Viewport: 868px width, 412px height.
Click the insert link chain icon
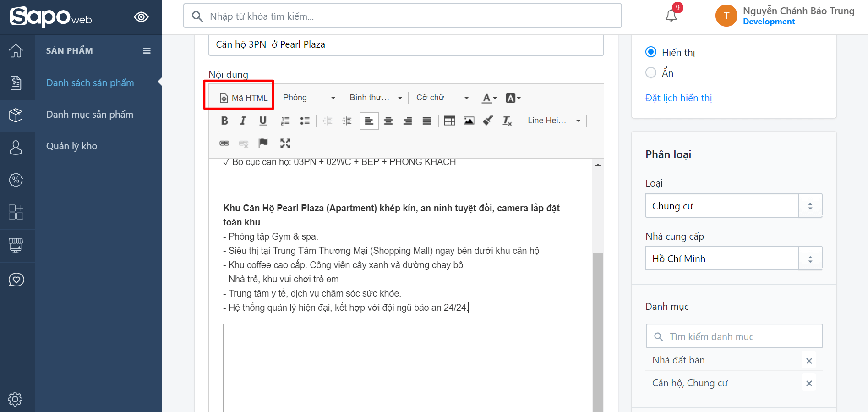tap(224, 143)
